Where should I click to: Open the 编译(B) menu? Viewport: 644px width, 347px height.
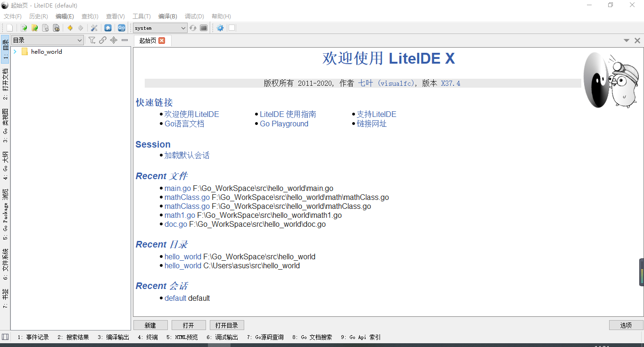[167, 16]
